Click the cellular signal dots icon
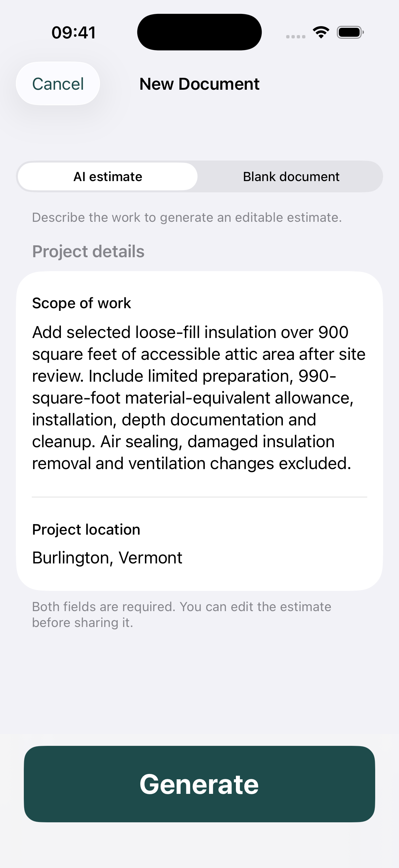The height and width of the screenshot is (868, 399). point(296,36)
